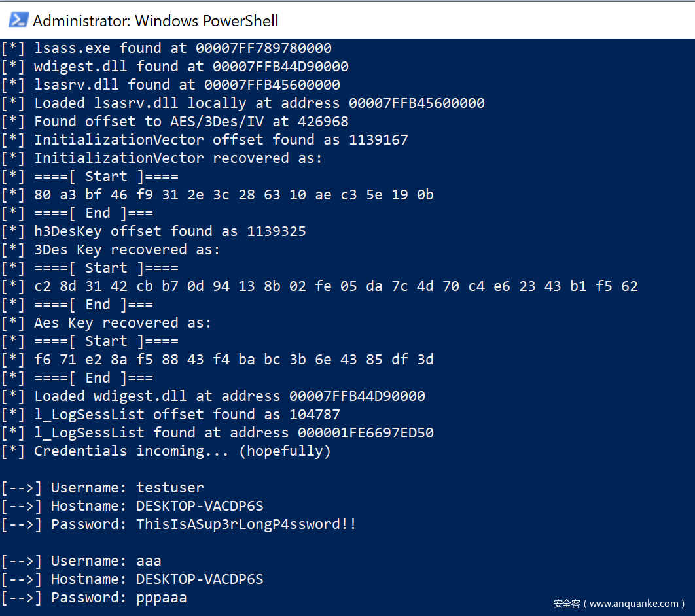The width and height of the screenshot is (695, 616).
Task: Click the password text "pppaaa"
Action: tap(162, 598)
